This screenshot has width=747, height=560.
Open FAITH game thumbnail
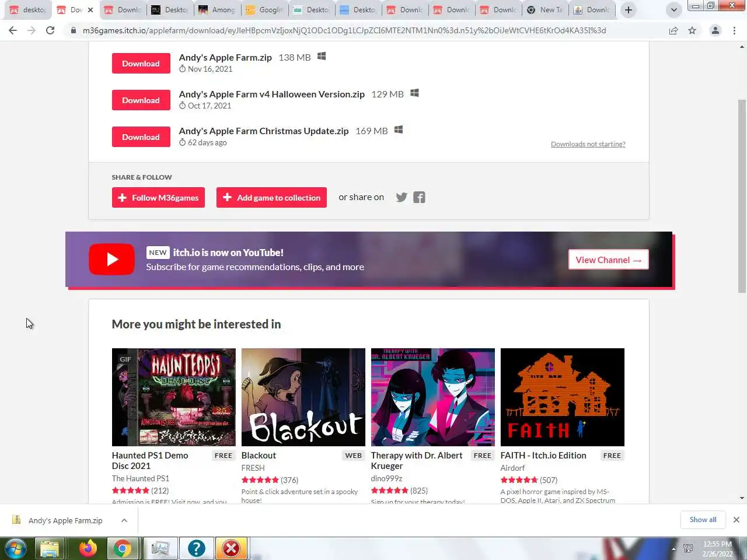(563, 397)
